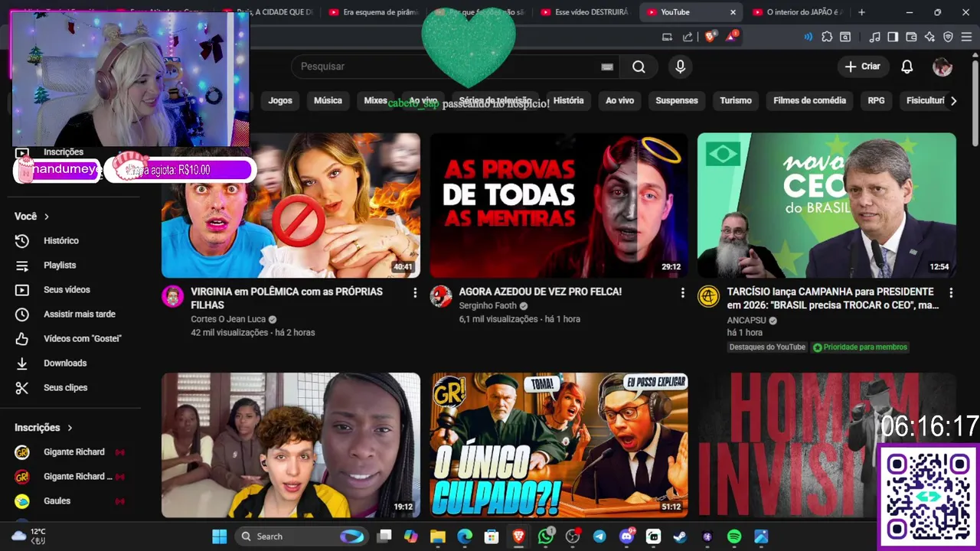Open Brave VPN shield icon
Viewport: 980px width, 551px height.
click(948, 37)
